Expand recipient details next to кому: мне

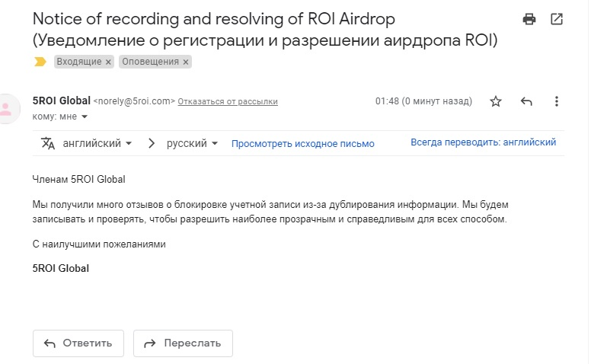pyautogui.click(x=85, y=117)
